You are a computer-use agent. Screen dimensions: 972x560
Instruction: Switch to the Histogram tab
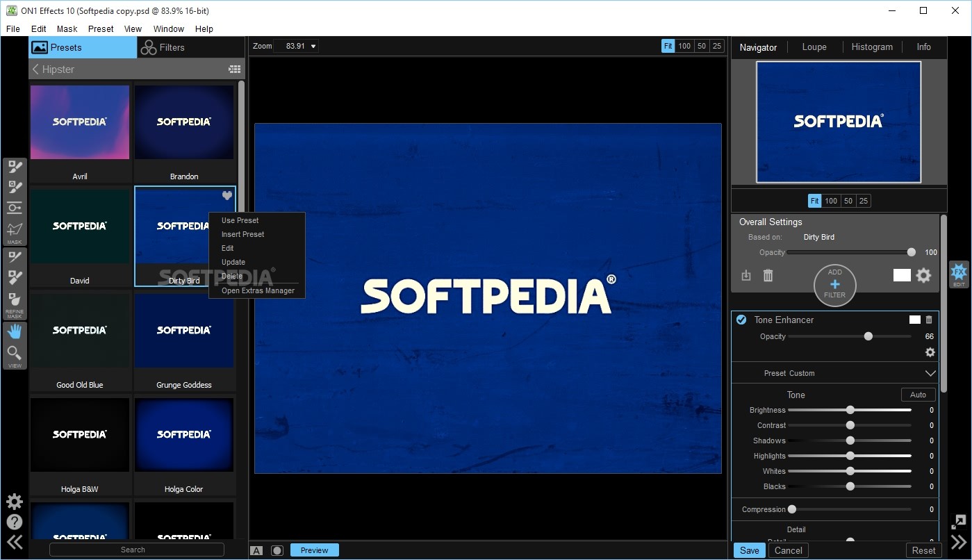click(x=872, y=47)
